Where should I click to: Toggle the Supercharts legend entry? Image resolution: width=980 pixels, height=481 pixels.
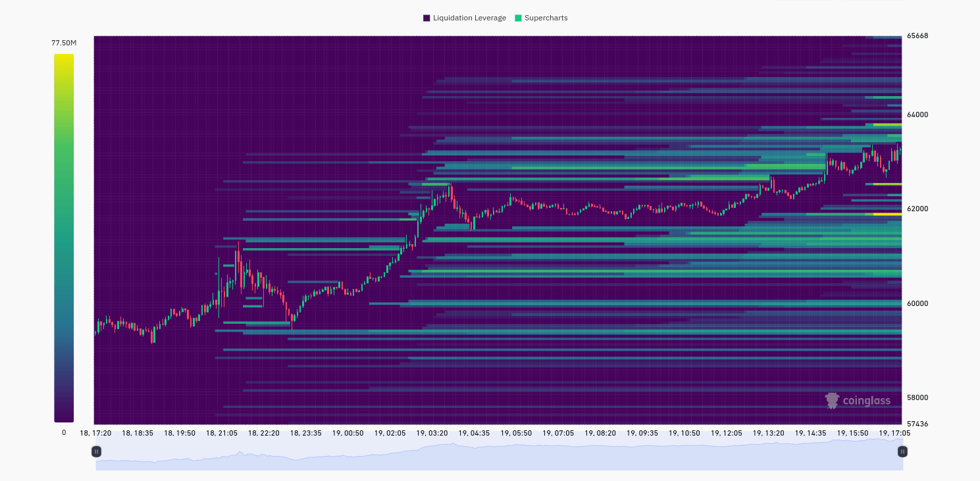[541, 18]
